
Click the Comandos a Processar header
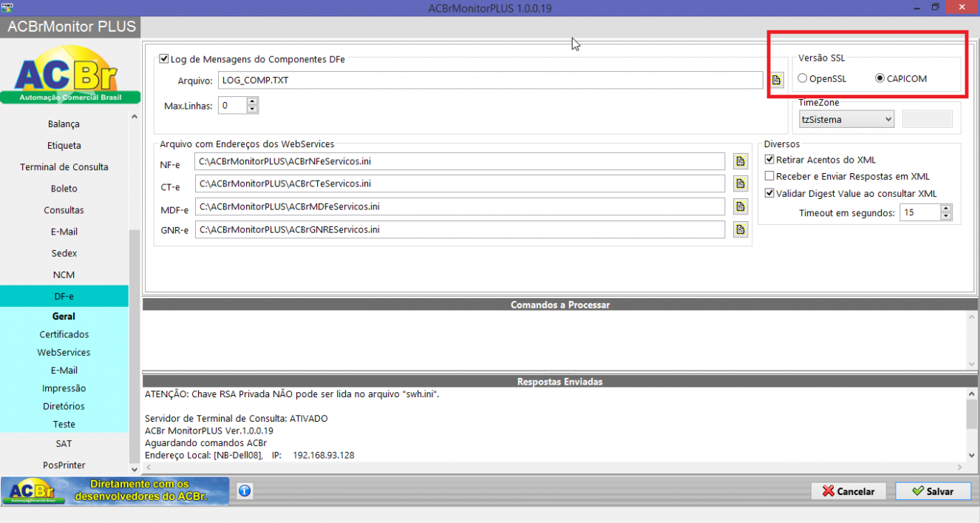point(560,304)
